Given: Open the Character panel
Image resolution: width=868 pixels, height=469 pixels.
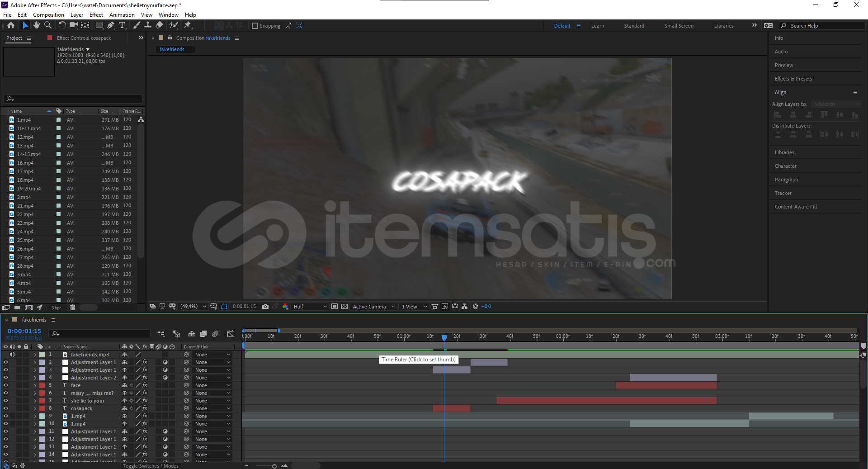Looking at the screenshot, I should pos(786,166).
